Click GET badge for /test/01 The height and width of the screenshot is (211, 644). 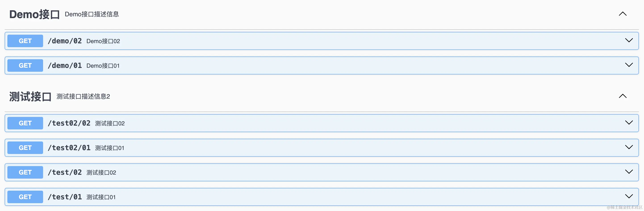25,197
